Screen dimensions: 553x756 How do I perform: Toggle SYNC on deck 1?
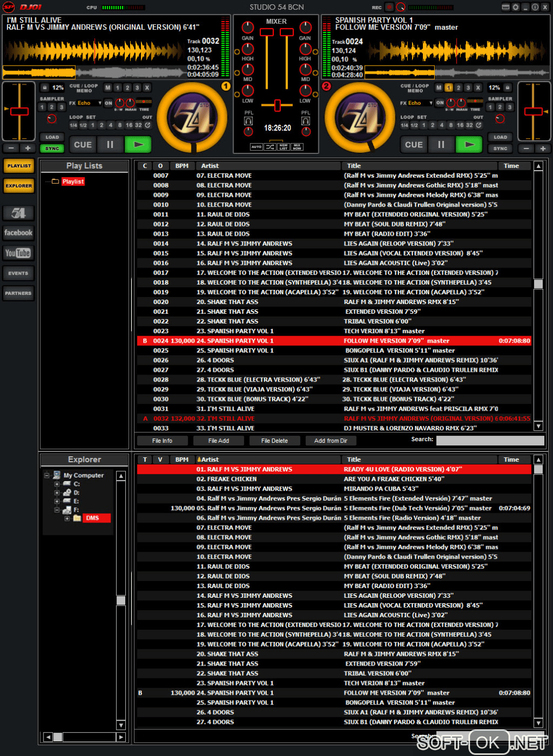52,148
